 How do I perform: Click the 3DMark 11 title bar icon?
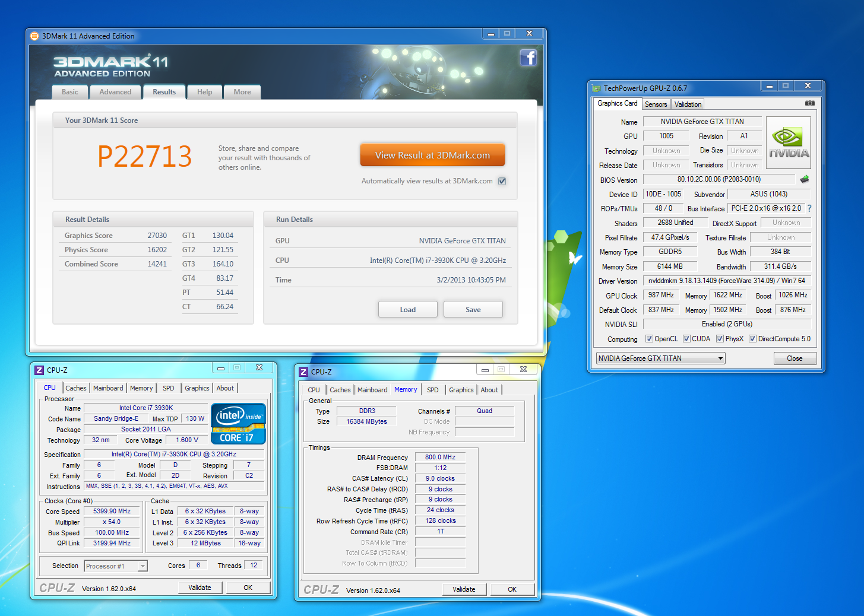(34, 36)
